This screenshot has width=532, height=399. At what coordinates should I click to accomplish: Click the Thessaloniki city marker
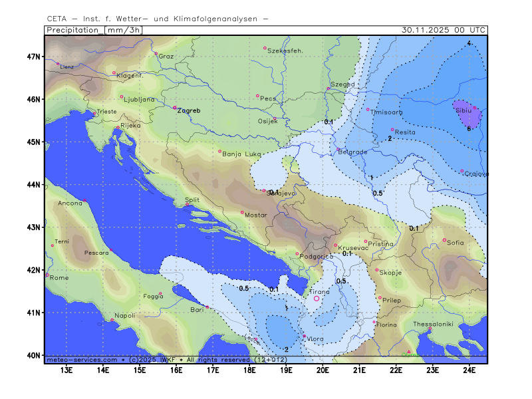[x=430, y=329]
